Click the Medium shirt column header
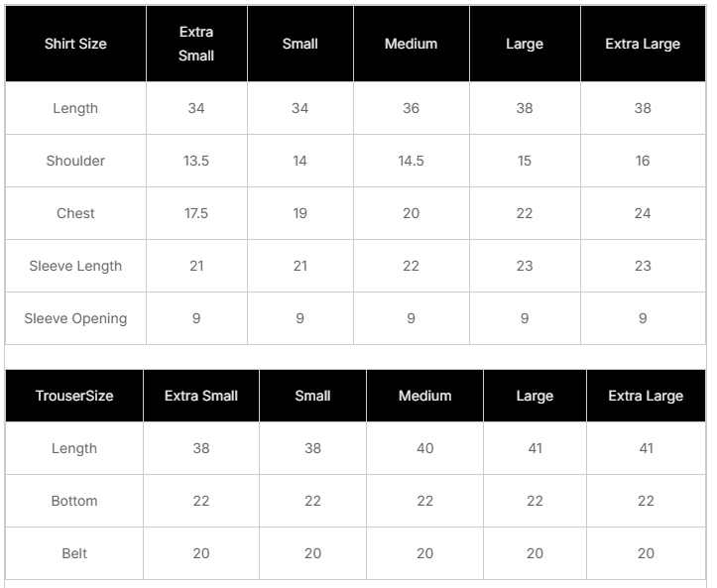The image size is (717, 588). [411, 44]
